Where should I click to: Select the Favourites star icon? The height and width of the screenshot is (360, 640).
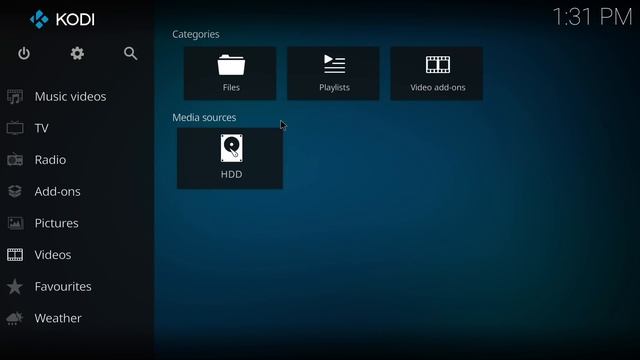coord(15,287)
